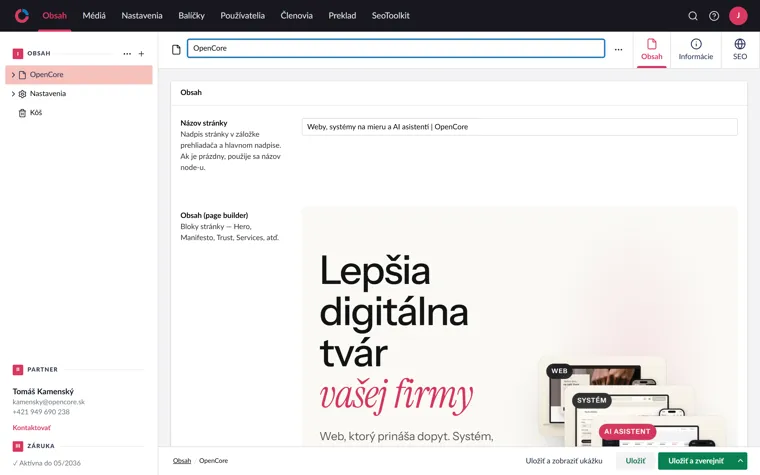Click the Obsah (page builder) label

pos(214,215)
